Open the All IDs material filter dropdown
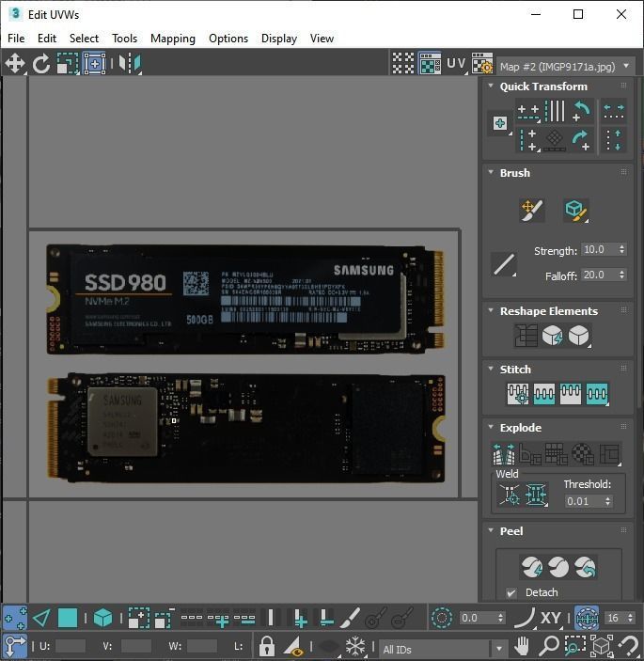644x661 pixels. click(x=443, y=649)
